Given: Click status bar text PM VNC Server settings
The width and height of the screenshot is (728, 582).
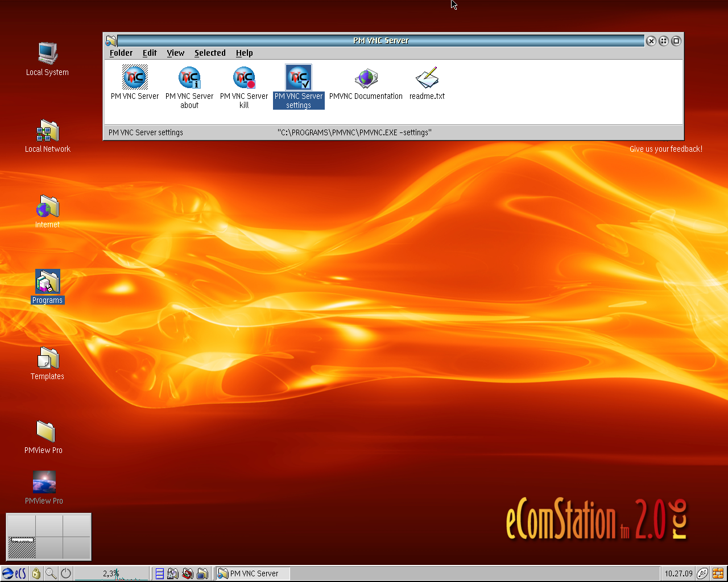Looking at the screenshot, I should (x=146, y=132).
